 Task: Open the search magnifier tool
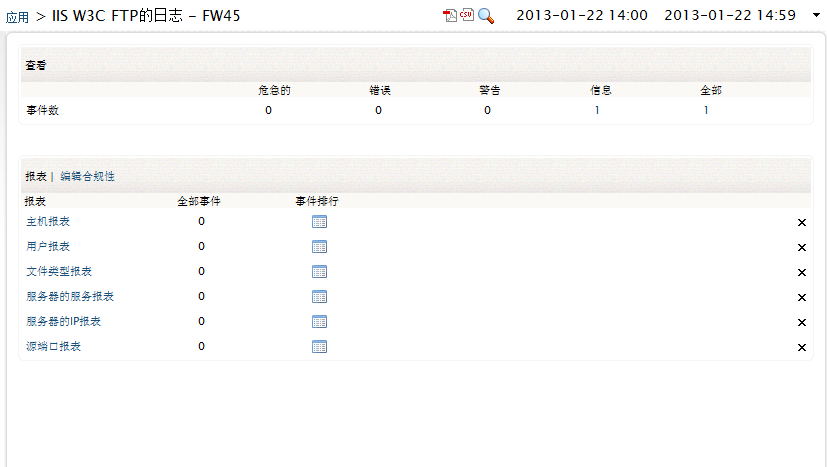(x=486, y=16)
